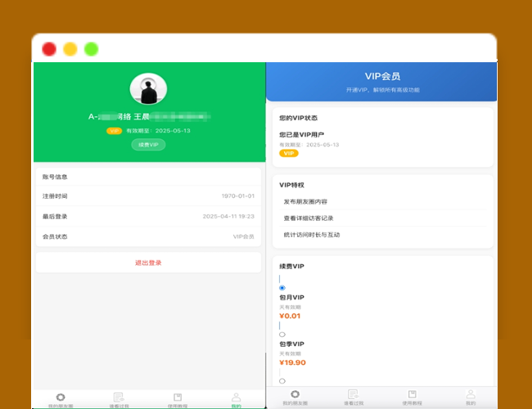Click the 注册时间 row

(148, 196)
